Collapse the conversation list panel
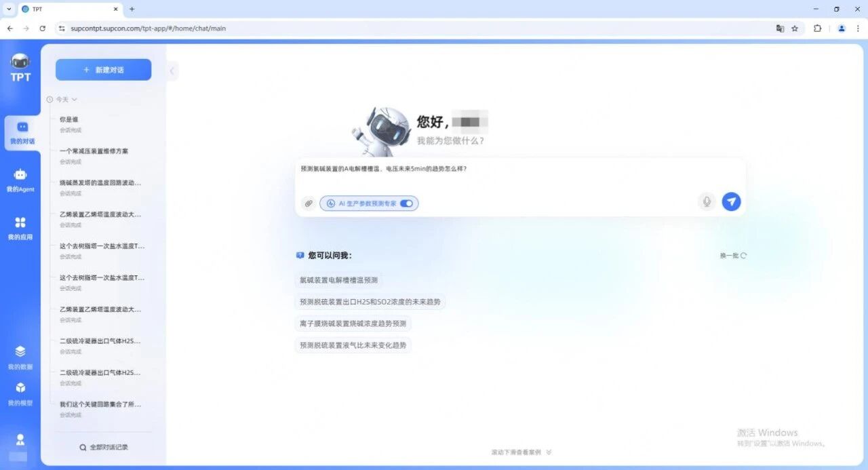Viewport: 868px width, 470px height. tap(172, 71)
